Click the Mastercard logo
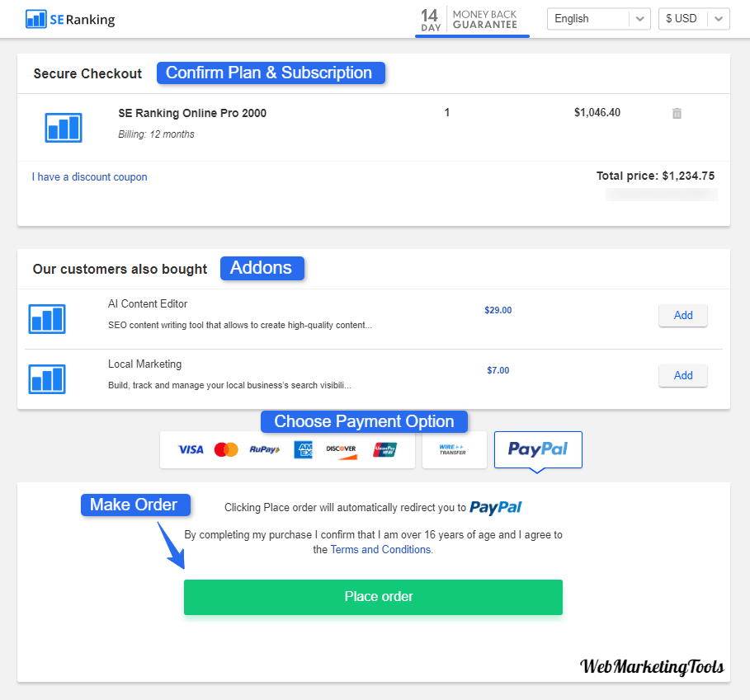This screenshot has width=750, height=700. [x=226, y=449]
